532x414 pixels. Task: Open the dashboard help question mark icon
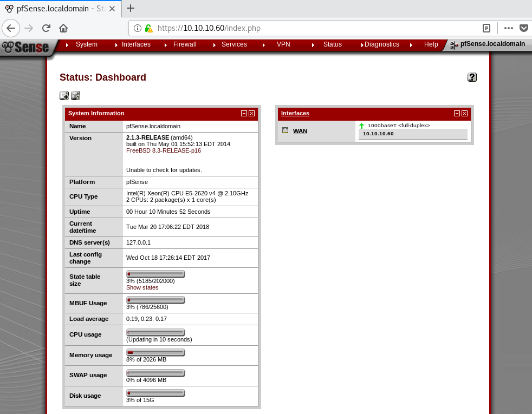coord(472,77)
